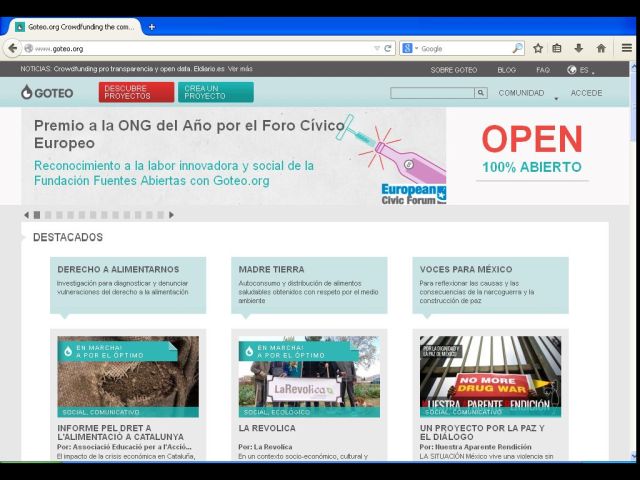Open UN PROYECTO POR LA PAZ title
This screenshot has height=480, width=640.
482,433
